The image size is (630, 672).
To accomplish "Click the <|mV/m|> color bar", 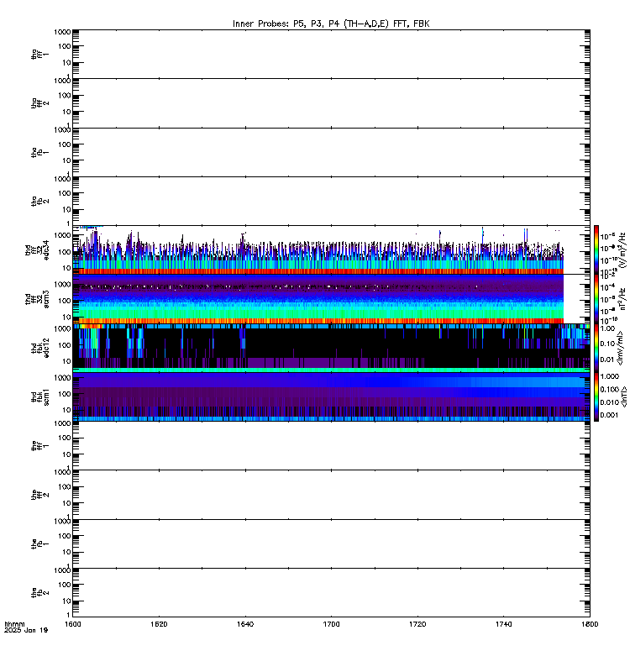I will pyautogui.click(x=596, y=348).
